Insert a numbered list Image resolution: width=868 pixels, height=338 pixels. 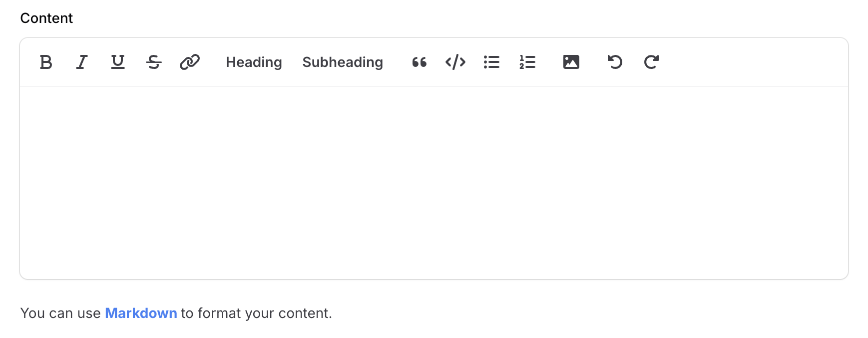[x=527, y=62]
